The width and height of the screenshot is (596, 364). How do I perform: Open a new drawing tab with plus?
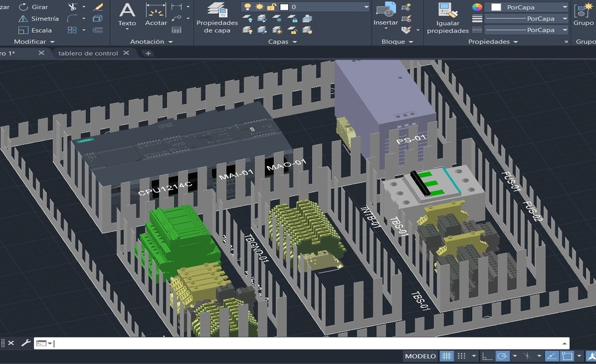point(148,53)
